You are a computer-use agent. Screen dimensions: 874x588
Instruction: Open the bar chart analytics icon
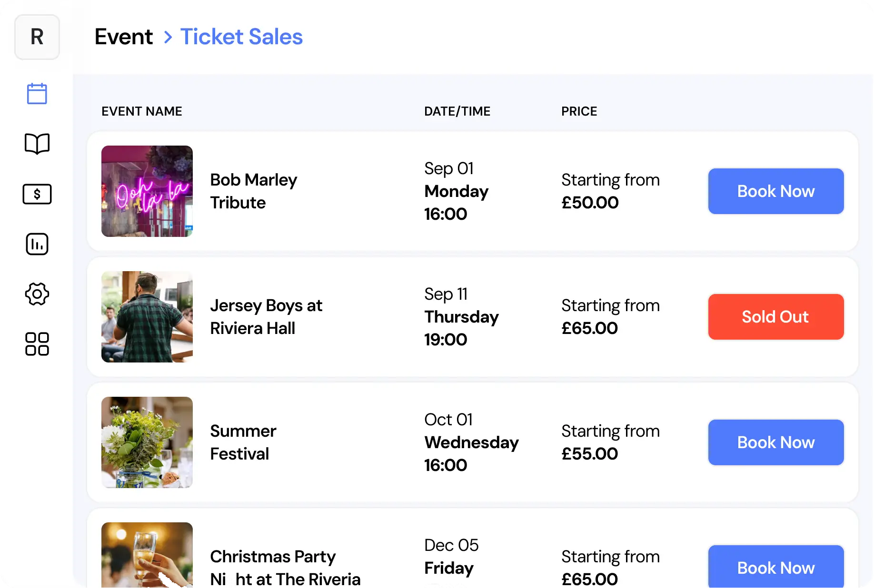(37, 244)
